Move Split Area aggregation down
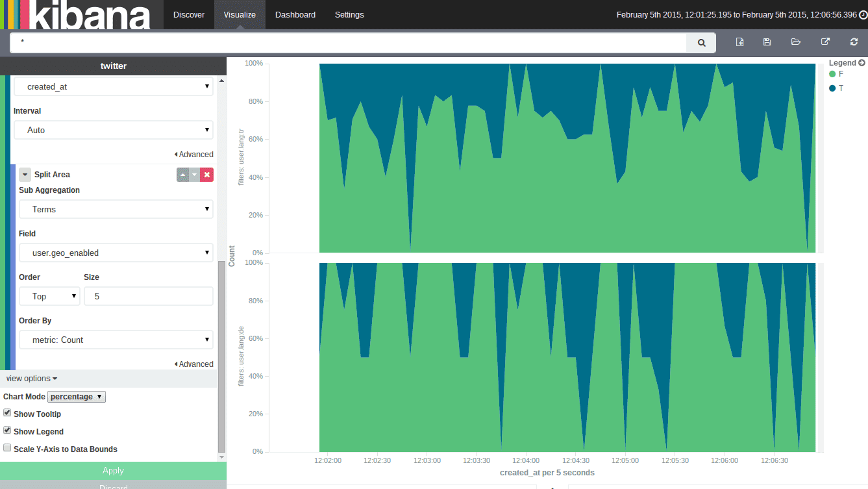The image size is (868, 489). click(194, 175)
